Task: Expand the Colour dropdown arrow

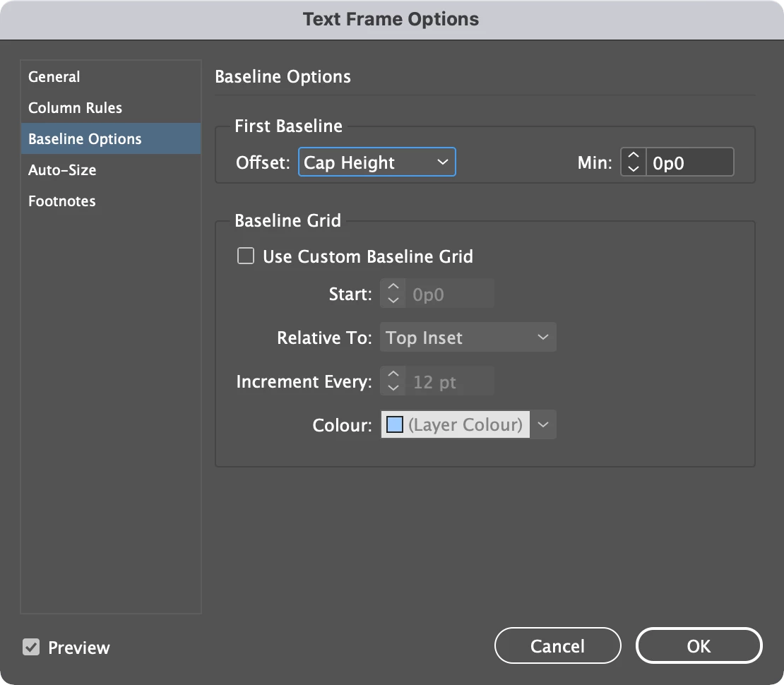Action: pyautogui.click(x=543, y=425)
